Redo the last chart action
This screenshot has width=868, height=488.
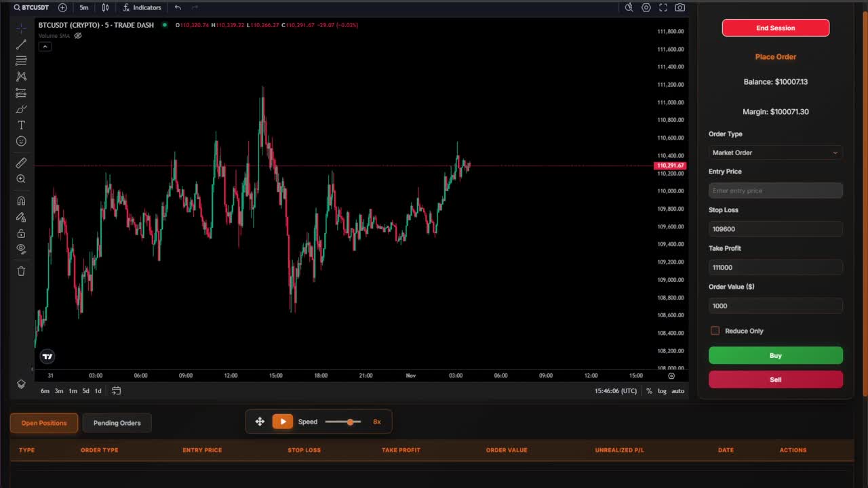coord(195,7)
